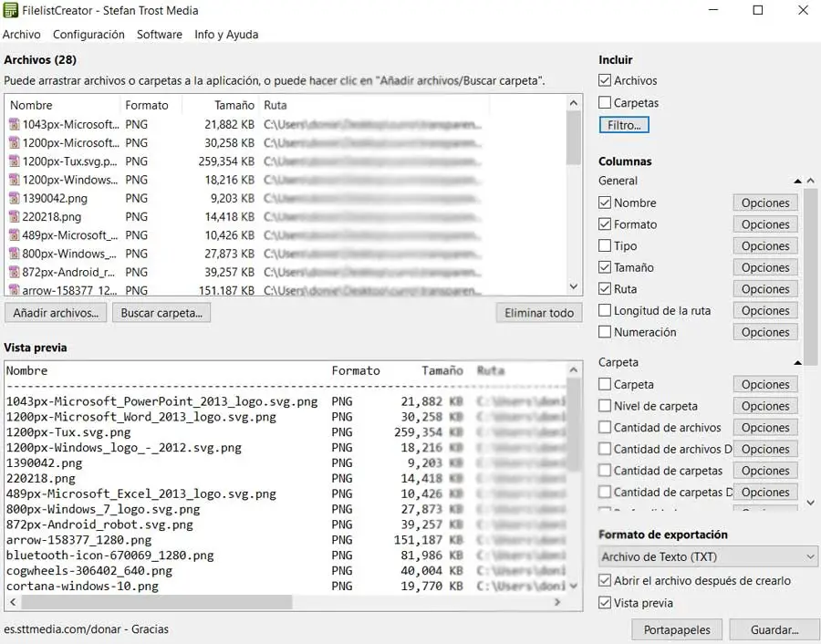Click preview vertical scroll down arrow
This screenshot has height=644, width=821.
pos(574,586)
